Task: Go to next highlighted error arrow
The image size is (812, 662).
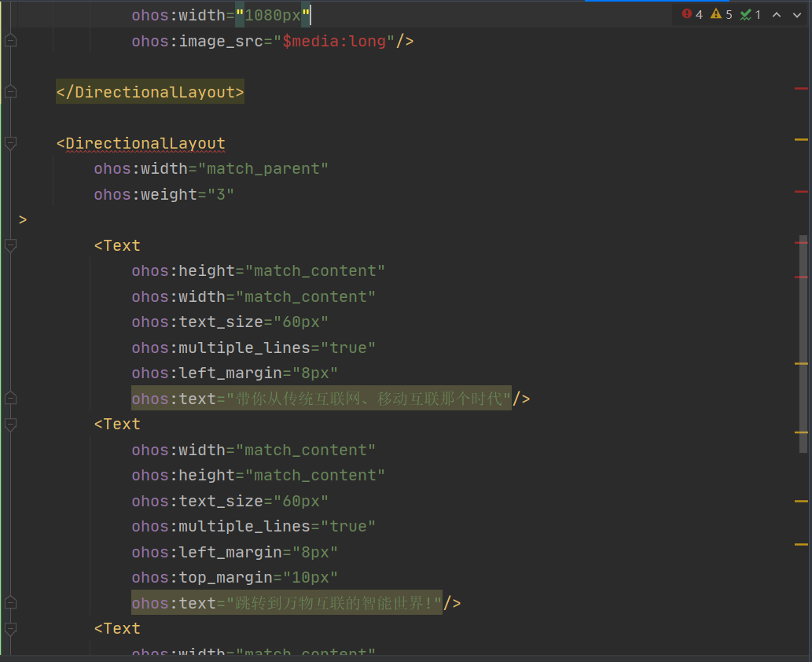Action: 796,14
